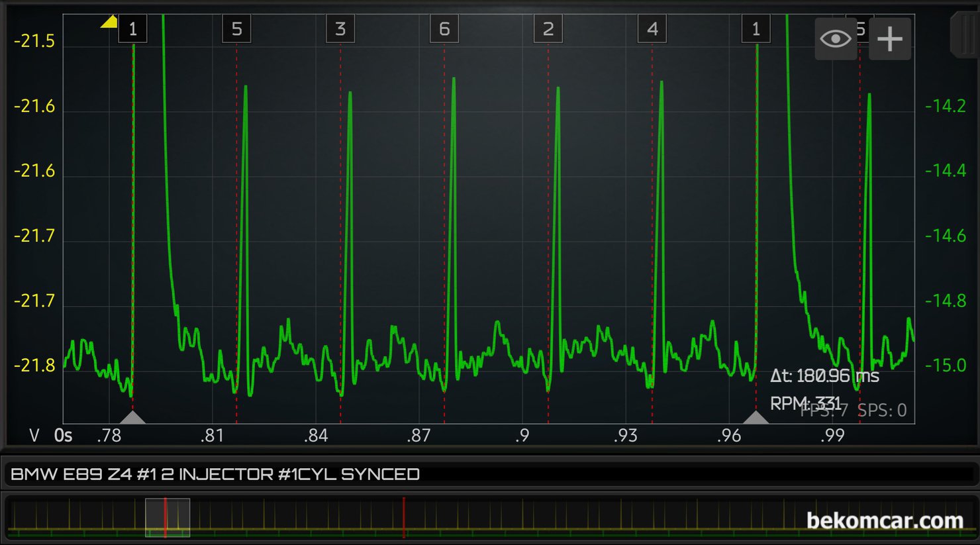This screenshot has width=980, height=545.
Task: Select the right gray cursor triangle
Action: point(756,417)
